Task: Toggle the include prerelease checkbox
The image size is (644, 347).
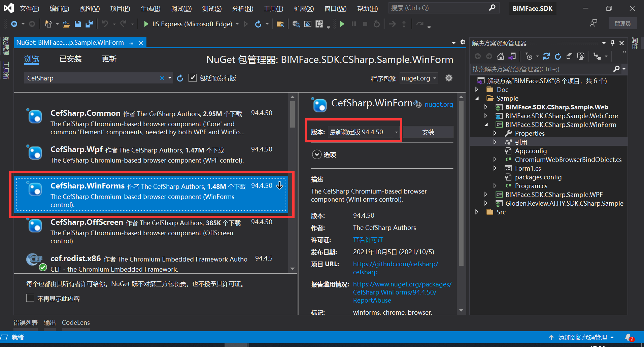Action: 193,78
